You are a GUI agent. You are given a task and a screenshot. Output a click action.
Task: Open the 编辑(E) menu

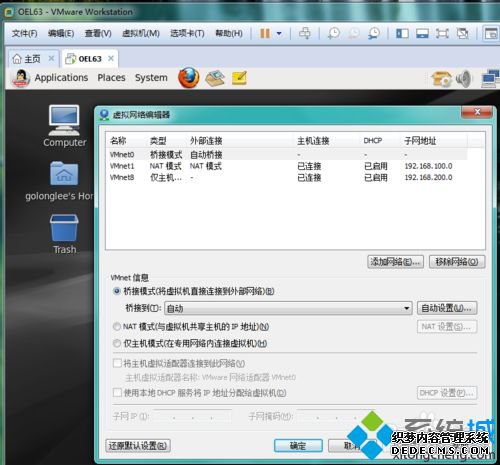61,33
